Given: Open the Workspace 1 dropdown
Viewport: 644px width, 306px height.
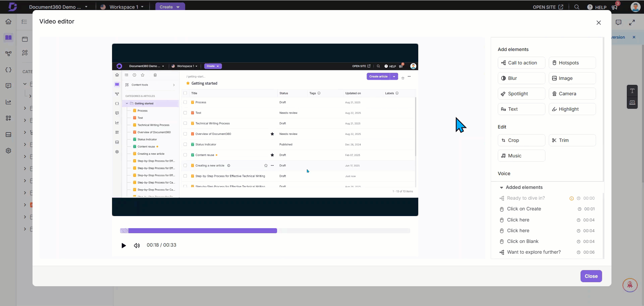Looking at the screenshot, I should click(122, 7).
